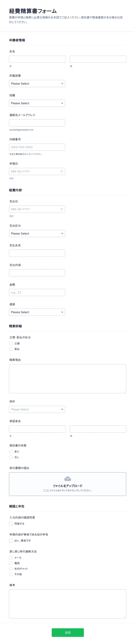The width and height of the screenshot is (134, 644).
Task: Open the calendar icon for 申請日
Action: pos(62,172)
